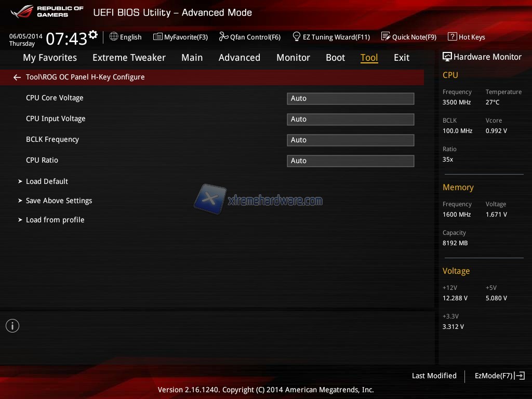Click the settings gear icon beside the clock
Viewport: 532px width, 399px height.
click(93, 35)
